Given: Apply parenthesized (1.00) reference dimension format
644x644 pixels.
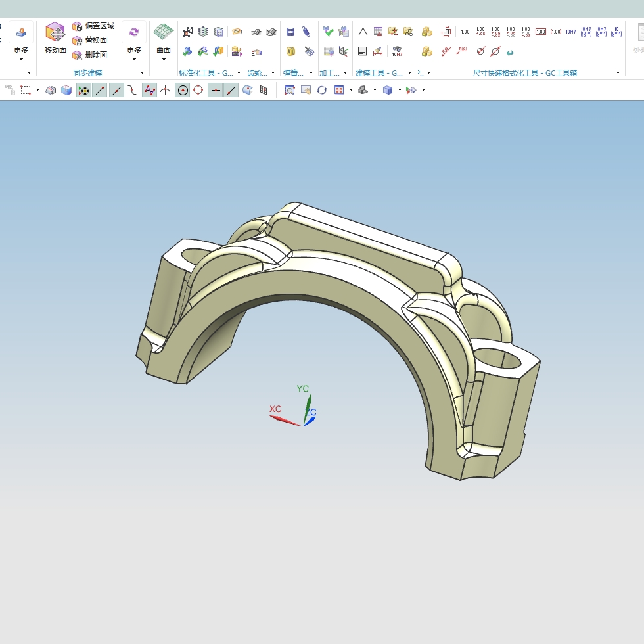Looking at the screenshot, I should coord(556,32).
